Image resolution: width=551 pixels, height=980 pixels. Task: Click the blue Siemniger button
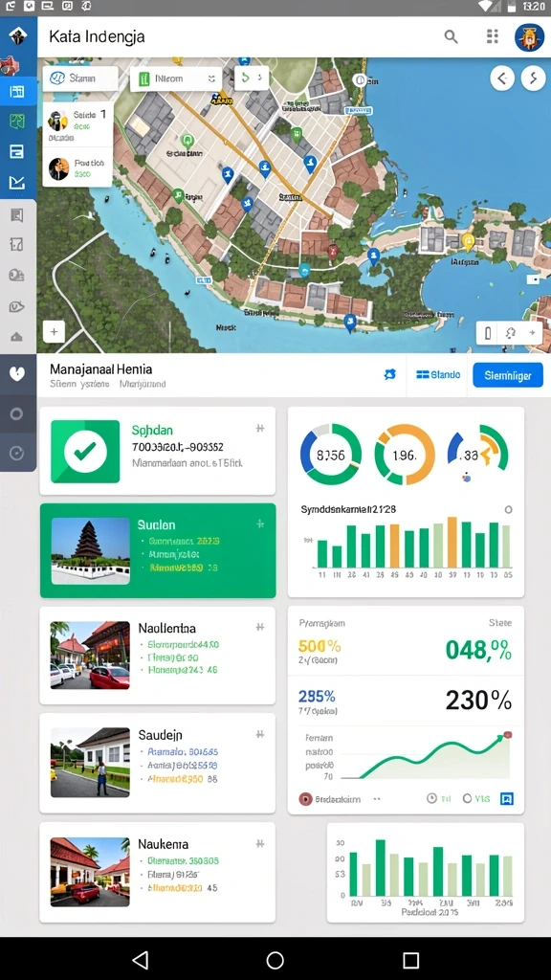click(507, 375)
